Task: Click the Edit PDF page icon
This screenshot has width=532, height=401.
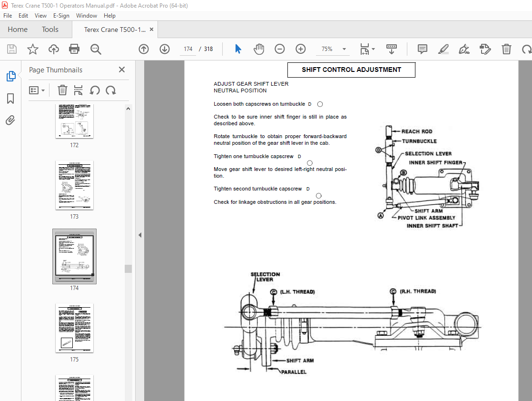Action: pyautogui.click(x=485, y=49)
